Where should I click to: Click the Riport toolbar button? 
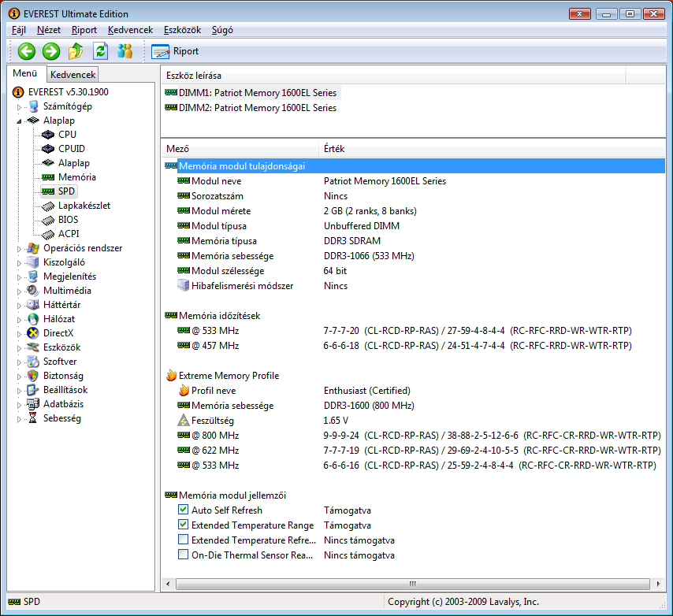175,51
